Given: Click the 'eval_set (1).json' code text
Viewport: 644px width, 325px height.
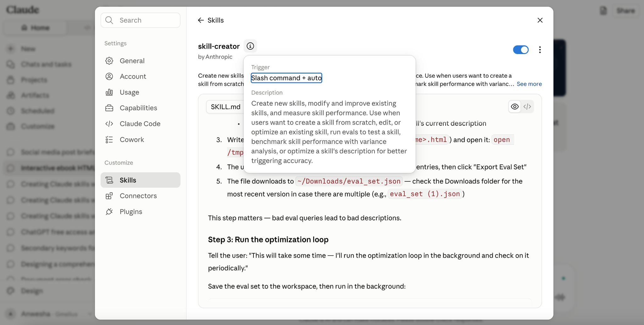Looking at the screenshot, I should (x=425, y=194).
